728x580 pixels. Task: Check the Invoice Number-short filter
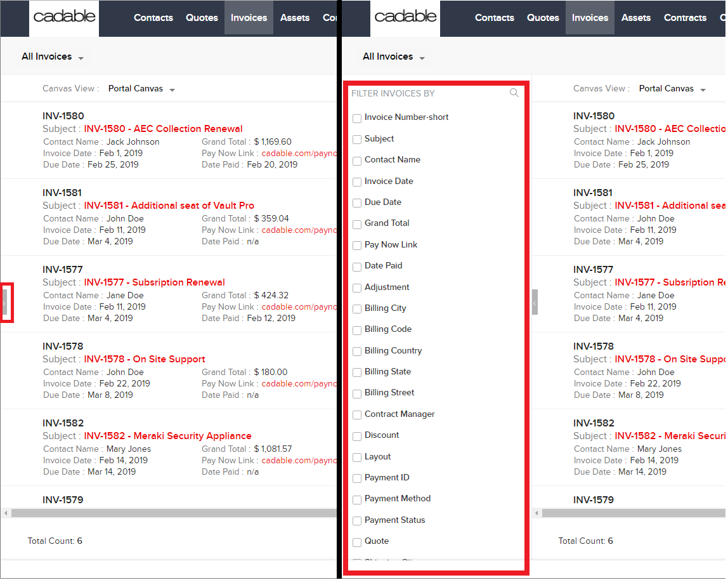357,119
